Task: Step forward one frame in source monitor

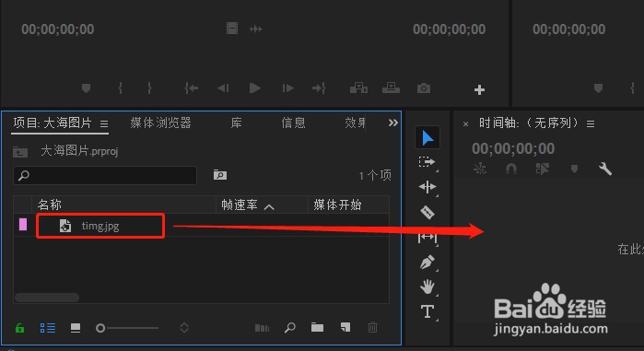Action: pyautogui.click(x=287, y=88)
